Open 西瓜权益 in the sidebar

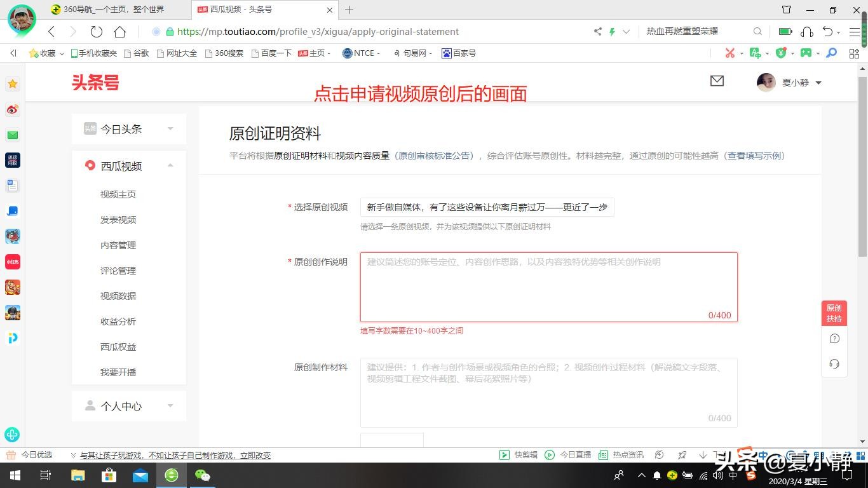(x=118, y=347)
